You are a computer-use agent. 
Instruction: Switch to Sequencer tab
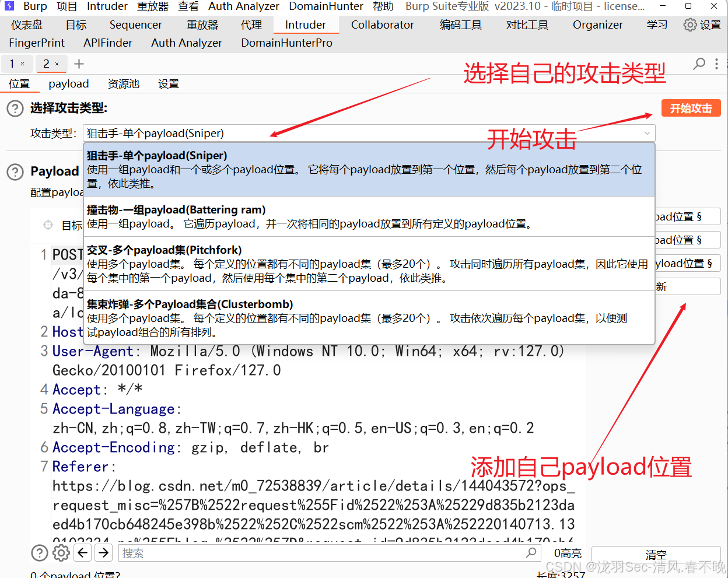(x=136, y=25)
